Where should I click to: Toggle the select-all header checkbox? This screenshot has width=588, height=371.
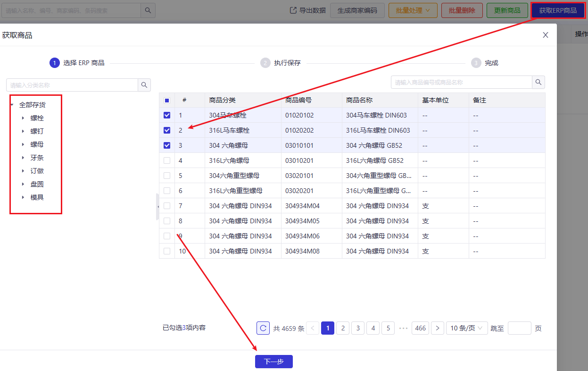pyautogui.click(x=167, y=100)
